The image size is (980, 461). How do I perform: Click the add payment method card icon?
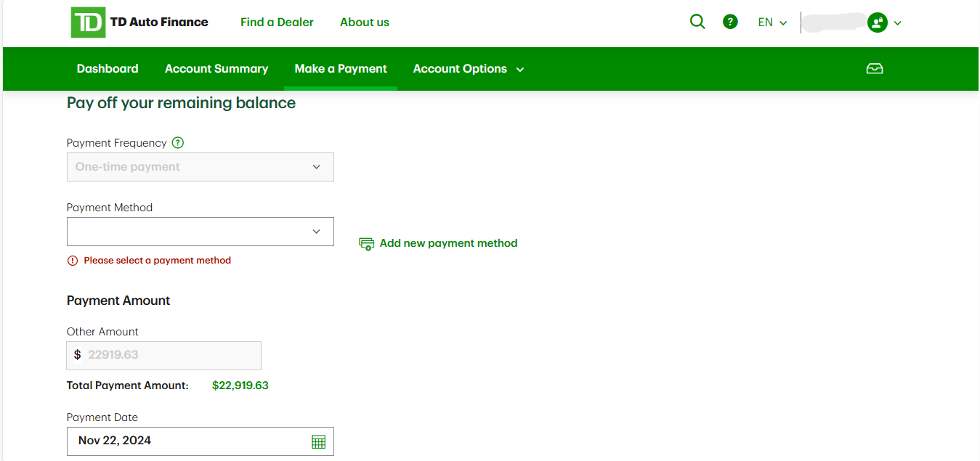click(367, 244)
